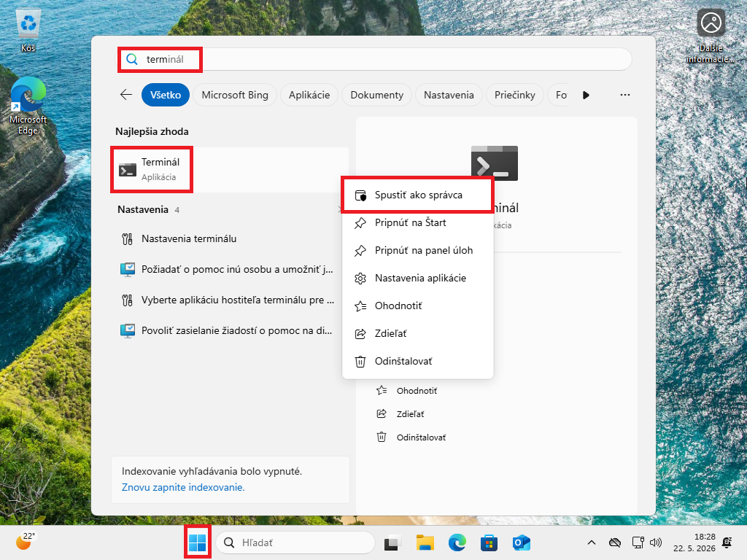Image resolution: width=747 pixels, height=560 pixels.
Task: Open the notifications bell icon
Action: (x=727, y=542)
